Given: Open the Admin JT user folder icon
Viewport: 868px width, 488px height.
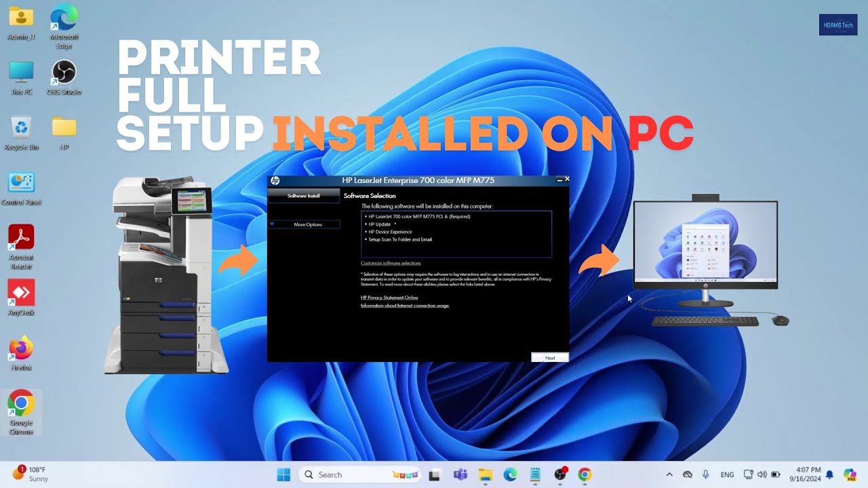Looking at the screenshot, I should pos(21,22).
